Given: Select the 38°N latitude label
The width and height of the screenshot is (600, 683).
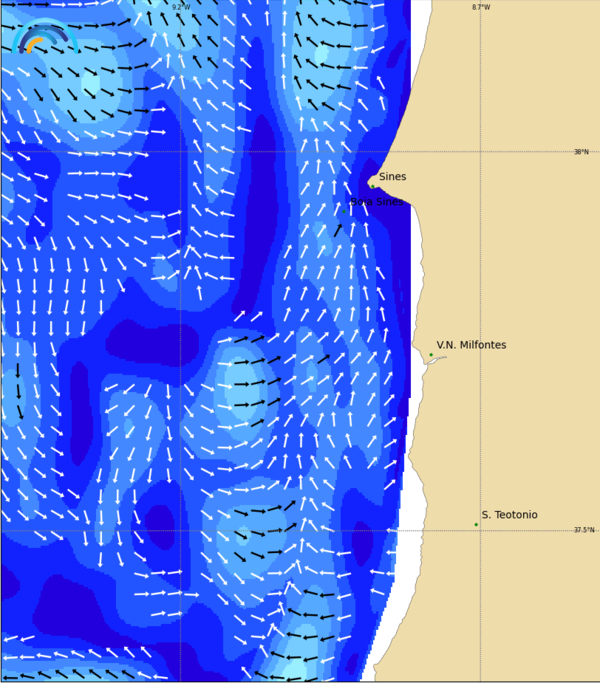Looking at the screenshot, I should [x=581, y=152].
